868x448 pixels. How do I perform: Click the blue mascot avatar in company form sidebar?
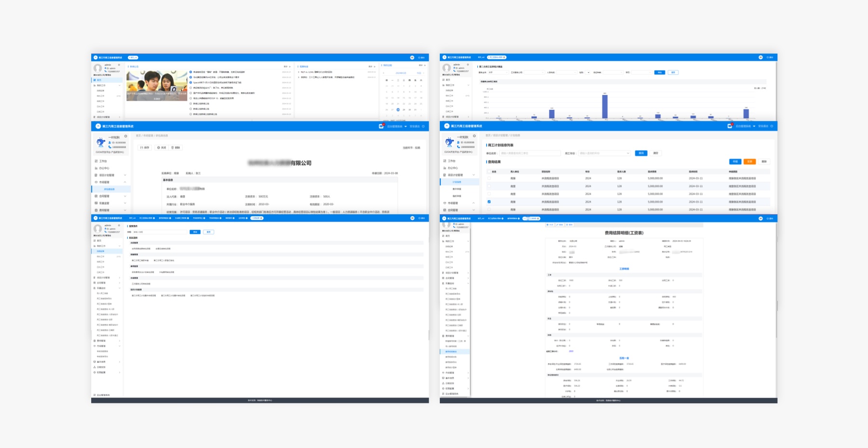coord(101,142)
